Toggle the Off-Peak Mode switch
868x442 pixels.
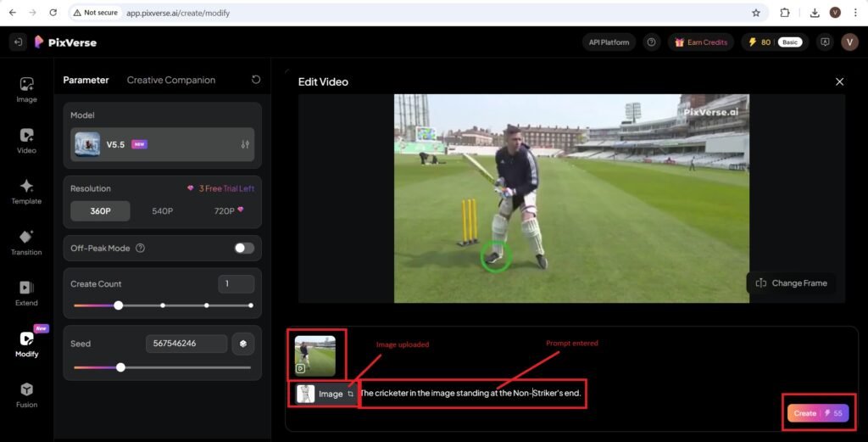244,248
